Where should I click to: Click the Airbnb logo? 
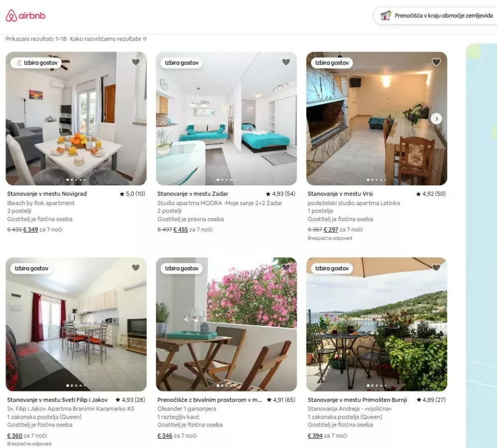pos(25,15)
